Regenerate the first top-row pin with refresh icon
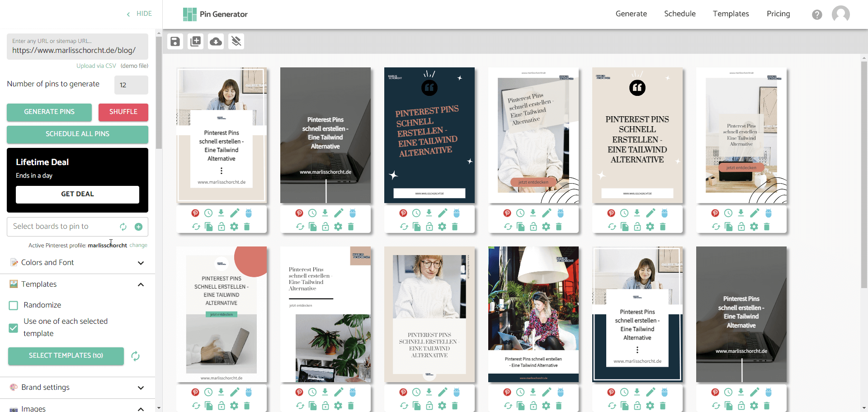This screenshot has width=868, height=412. (x=196, y=227)
